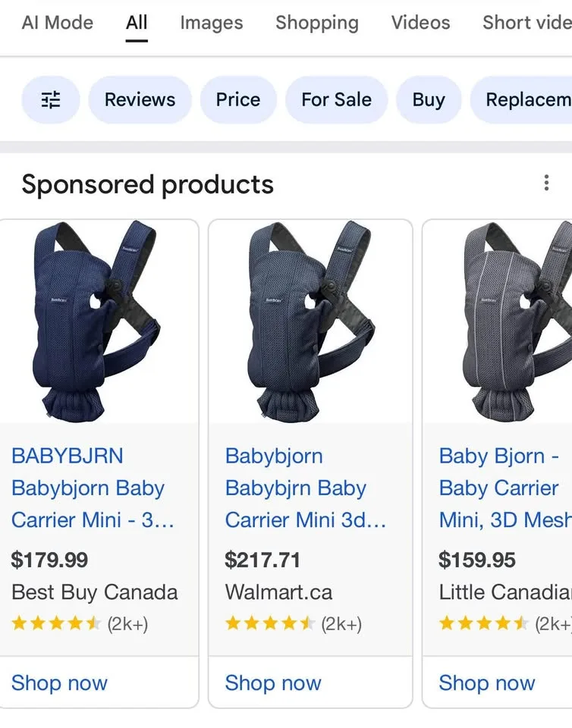Click Shop now on Best Buy product
572x728 pixels.
pos(59,683)
